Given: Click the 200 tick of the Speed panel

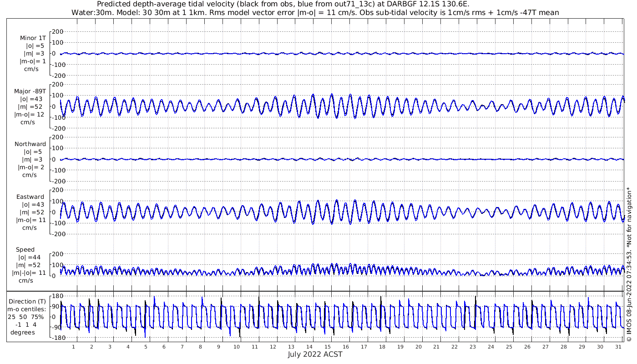Looking at the screenshot, I should (x=57, y=254).
